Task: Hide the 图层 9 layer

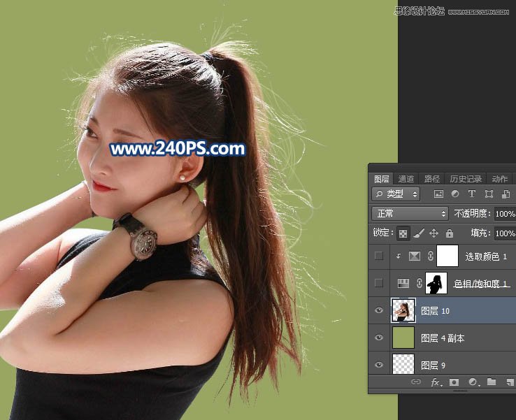Action: click(379, 365)
